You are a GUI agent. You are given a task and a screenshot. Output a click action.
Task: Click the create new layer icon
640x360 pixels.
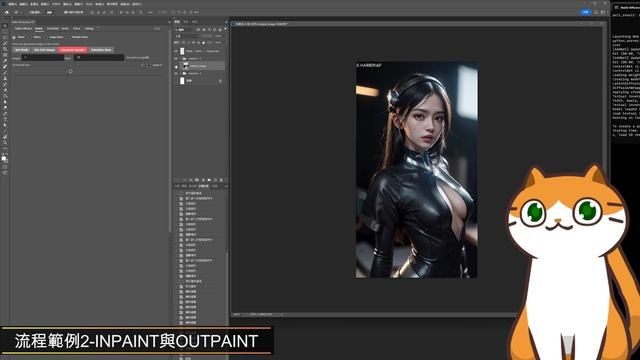tap(216, 180)
